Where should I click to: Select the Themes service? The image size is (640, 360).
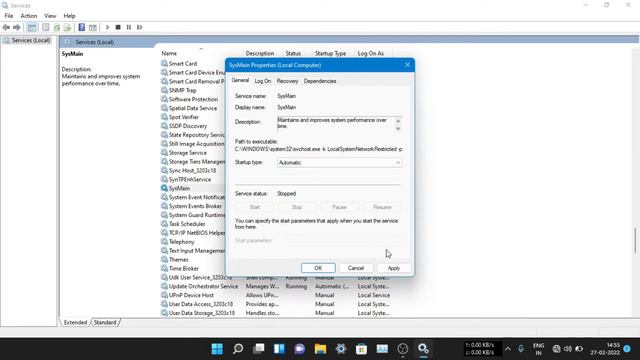tap(178, 260)
